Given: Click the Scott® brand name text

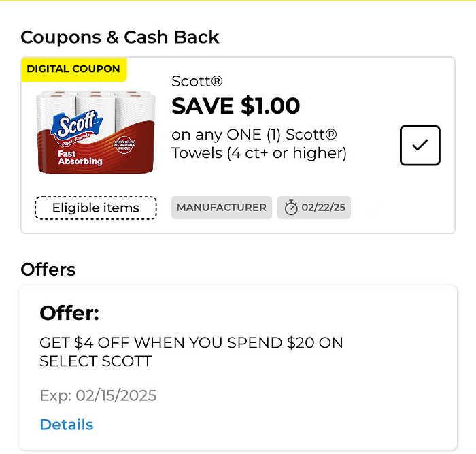Looking at the screenshot, I should (197, 82).
